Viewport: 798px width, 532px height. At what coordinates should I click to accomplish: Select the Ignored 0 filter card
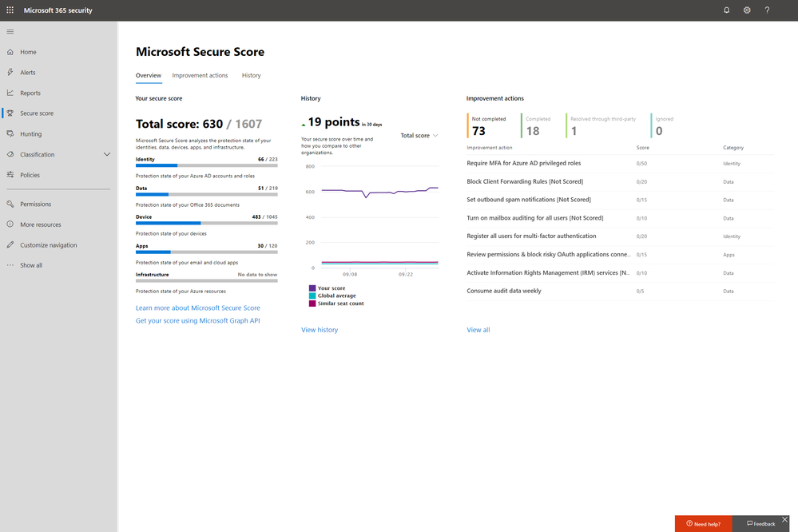(x=663, y=125)
